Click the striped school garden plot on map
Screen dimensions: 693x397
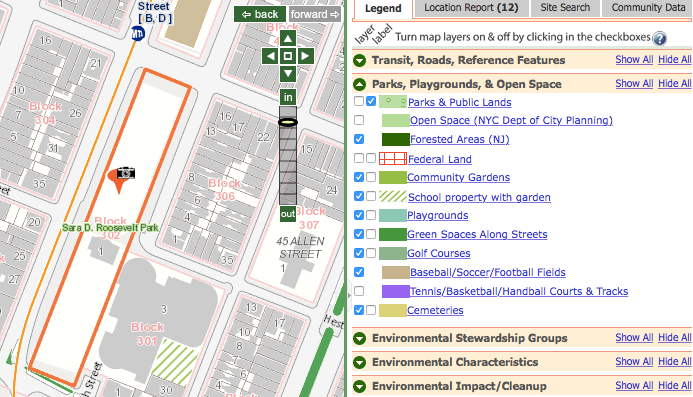[x=175, y=363]
